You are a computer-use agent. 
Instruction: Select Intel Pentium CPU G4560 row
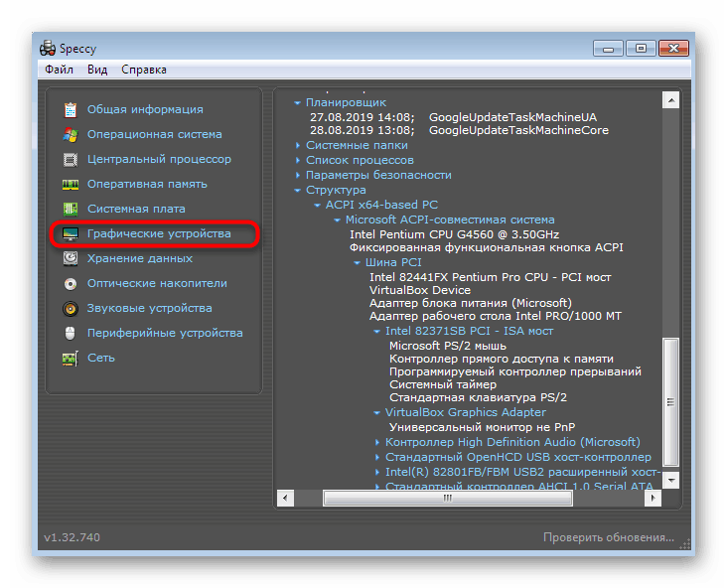click(x=455, y=234)
